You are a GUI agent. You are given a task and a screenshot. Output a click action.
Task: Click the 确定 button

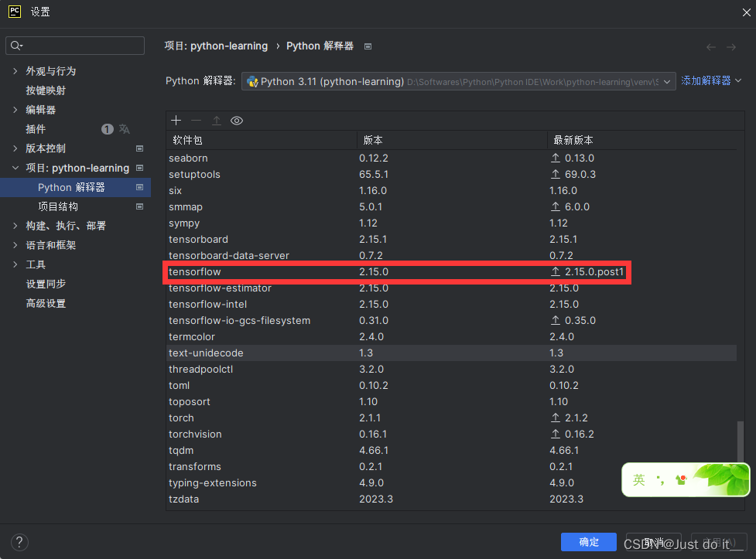tap(589, 542)
